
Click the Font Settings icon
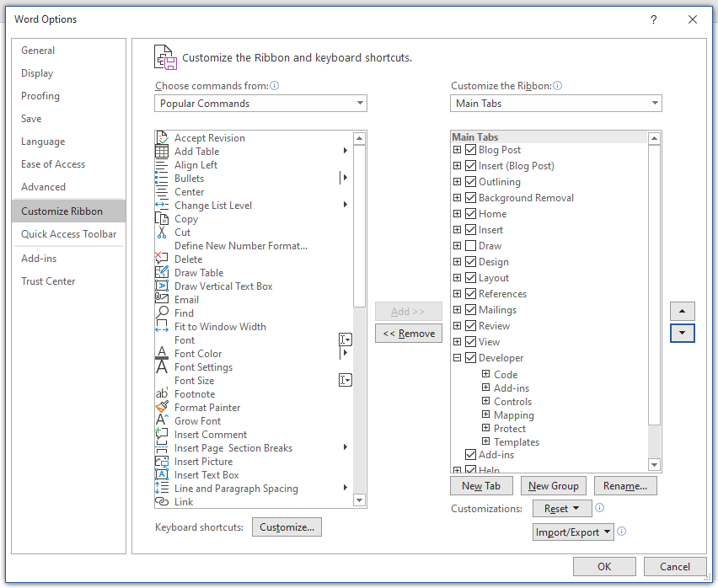coord(162,367)
